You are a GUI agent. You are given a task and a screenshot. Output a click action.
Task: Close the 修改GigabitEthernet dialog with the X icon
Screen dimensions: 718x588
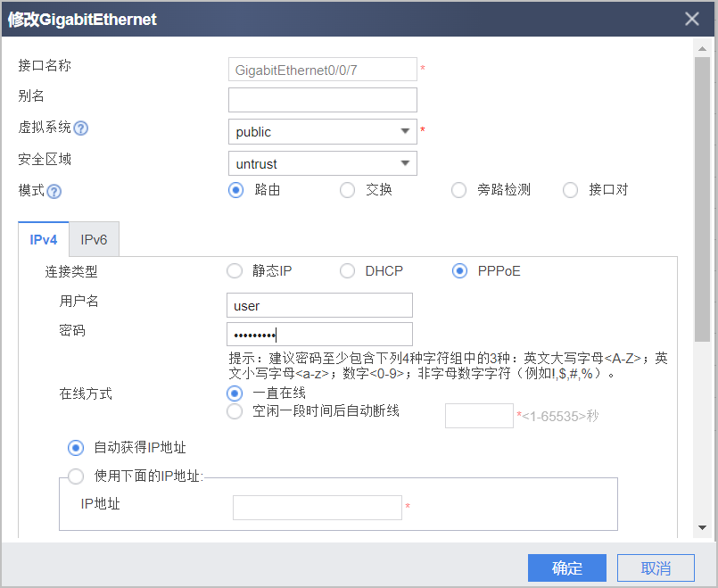691,19
